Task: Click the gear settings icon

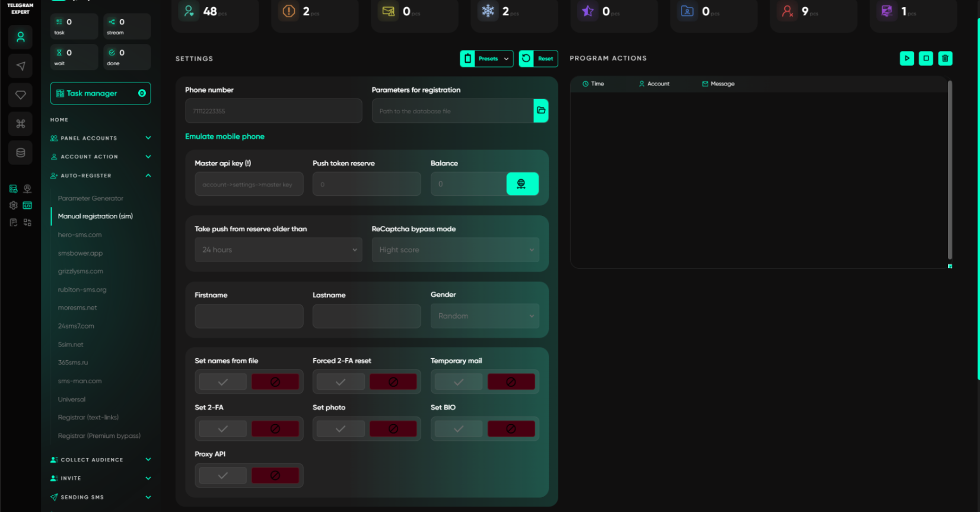Action: (x=14, y=205)
